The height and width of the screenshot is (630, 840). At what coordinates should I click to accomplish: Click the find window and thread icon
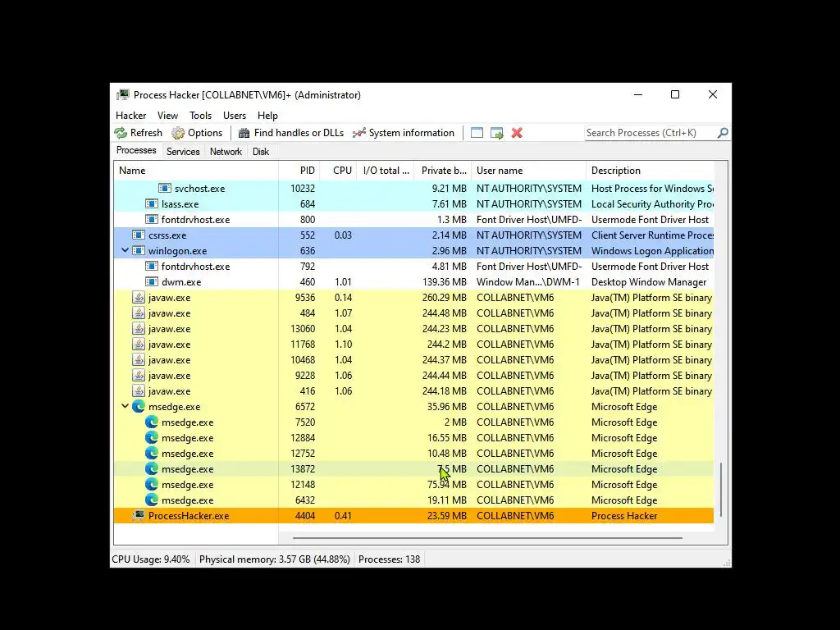coord(496,133)
